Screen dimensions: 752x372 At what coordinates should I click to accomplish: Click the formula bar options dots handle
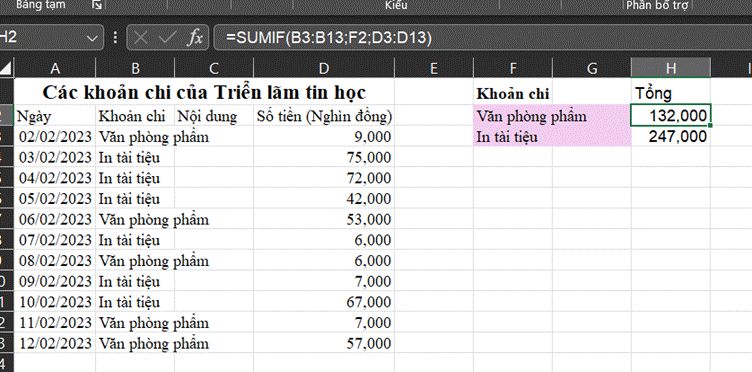115,37
